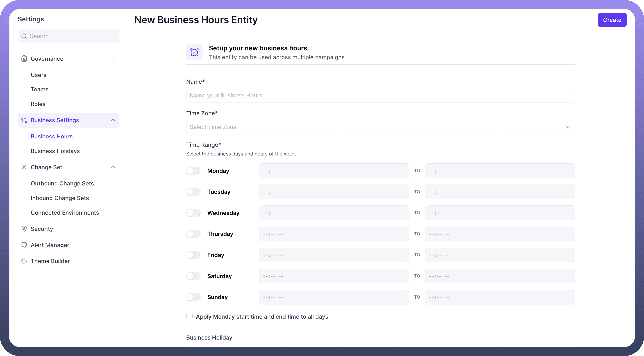The width and height of the screenshot is (644, 356).
Task: Collapse the Governance section chevron
Action: [113, 59]
